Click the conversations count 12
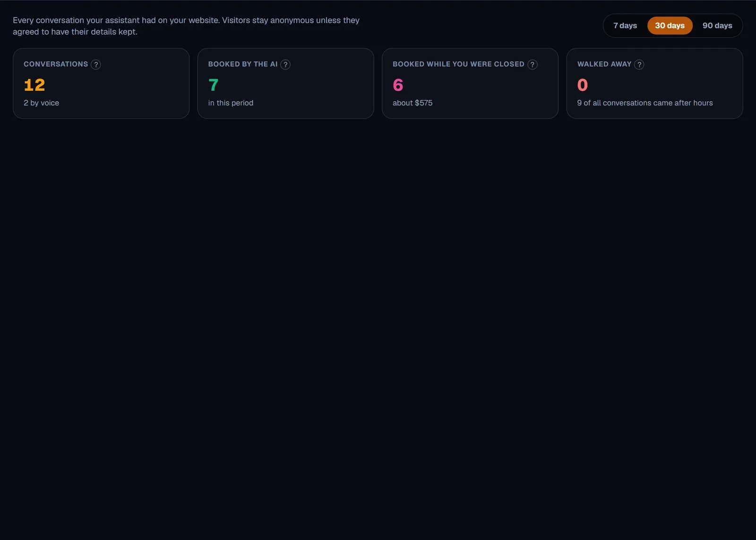This screenshot has height=540, width=756. [34, 85]
